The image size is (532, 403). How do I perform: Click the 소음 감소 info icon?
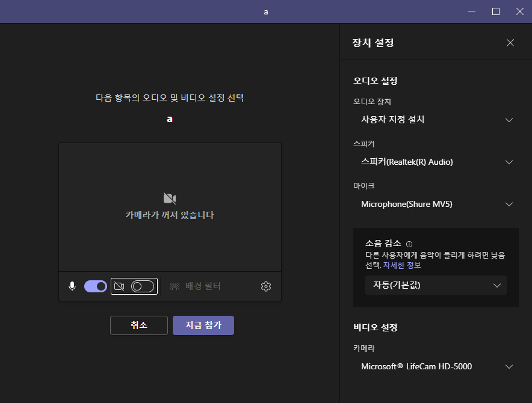click(x=409, y=244)
